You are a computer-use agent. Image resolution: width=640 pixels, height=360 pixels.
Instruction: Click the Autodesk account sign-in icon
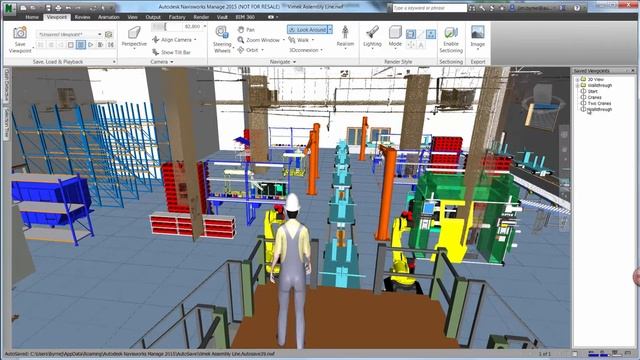512,8
